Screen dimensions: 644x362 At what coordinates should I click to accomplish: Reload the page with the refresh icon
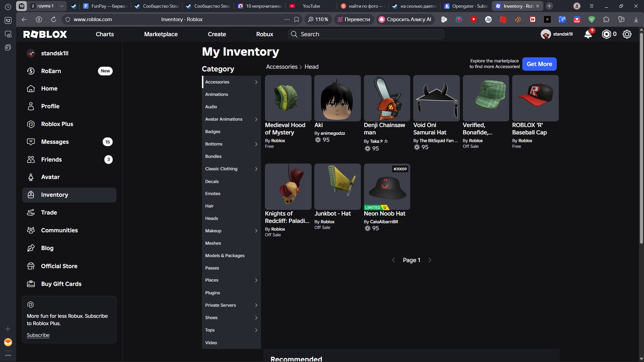(53, 19)
